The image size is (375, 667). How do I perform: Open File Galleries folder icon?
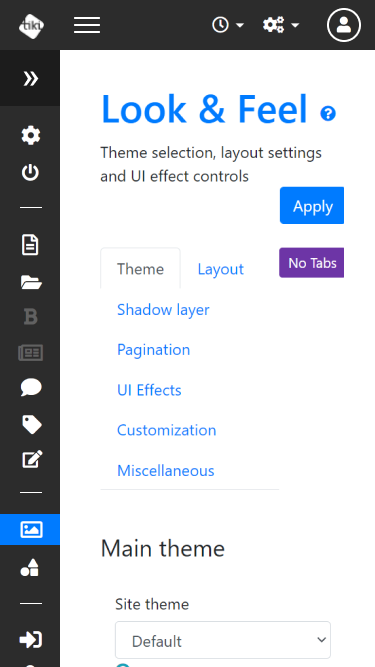coord(31,282)
